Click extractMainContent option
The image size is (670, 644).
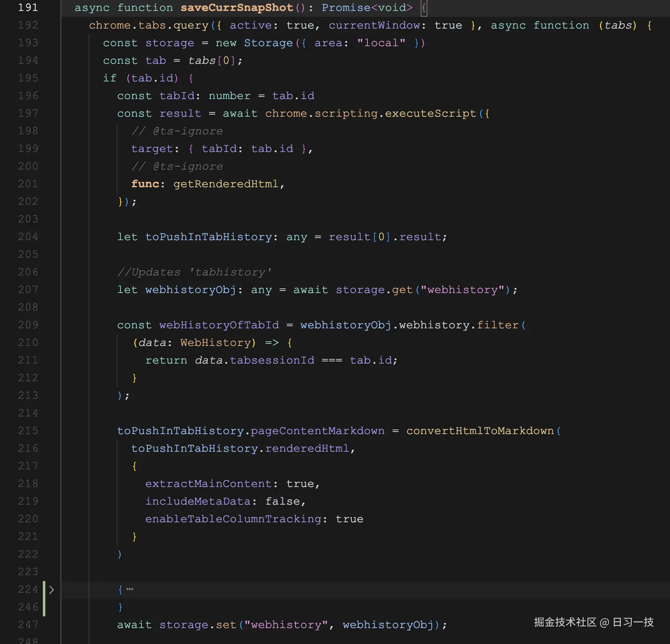209,484
